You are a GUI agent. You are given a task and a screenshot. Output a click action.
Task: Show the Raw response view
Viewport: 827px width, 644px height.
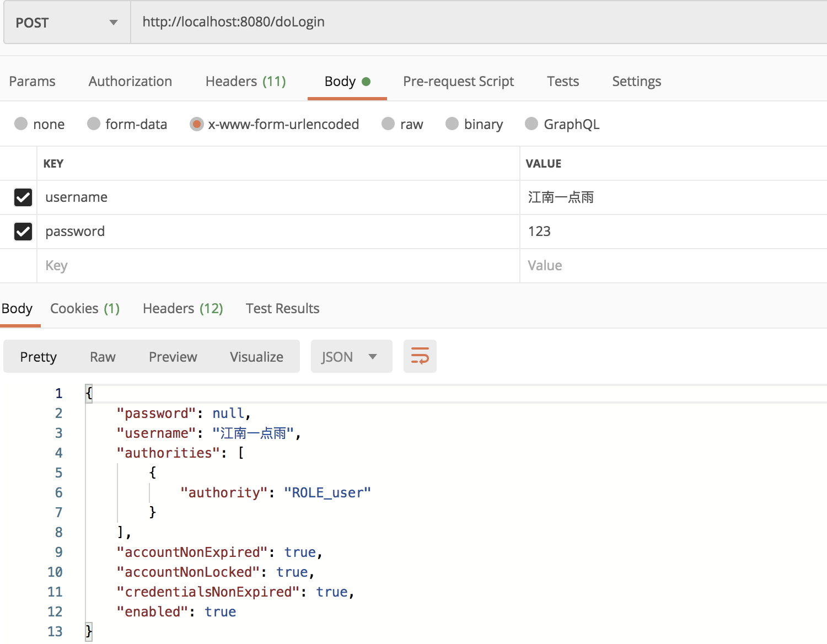[x=103, y=357]
